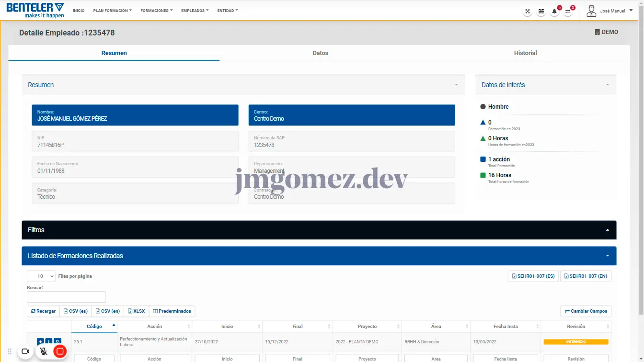This screenshot has height=362, width=644.
Task: Click the Buscar search input field
Action: 66,297
